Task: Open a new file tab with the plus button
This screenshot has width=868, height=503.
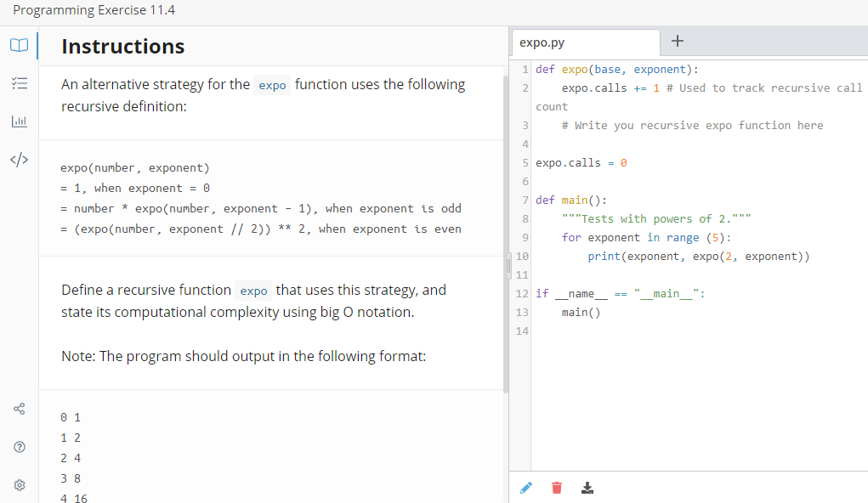Action: [x=677, y=39]
